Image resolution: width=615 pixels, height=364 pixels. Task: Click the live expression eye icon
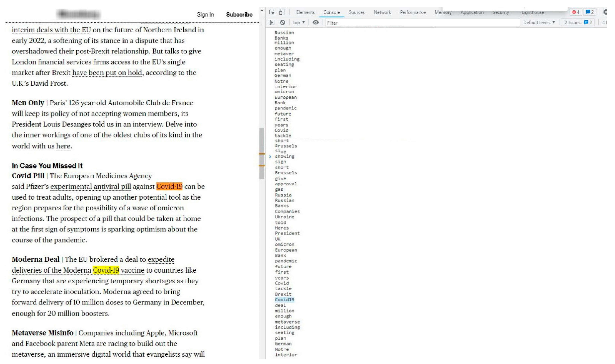316,23
